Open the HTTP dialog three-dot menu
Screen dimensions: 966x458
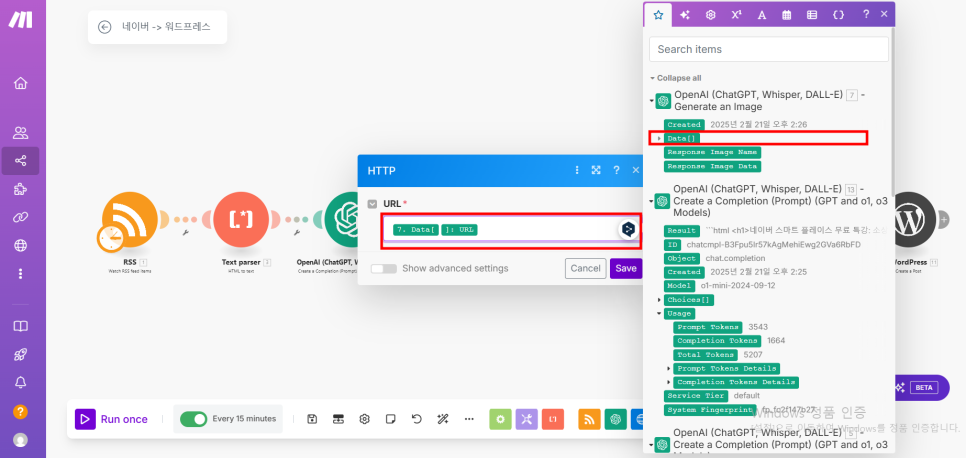point(577,170)
